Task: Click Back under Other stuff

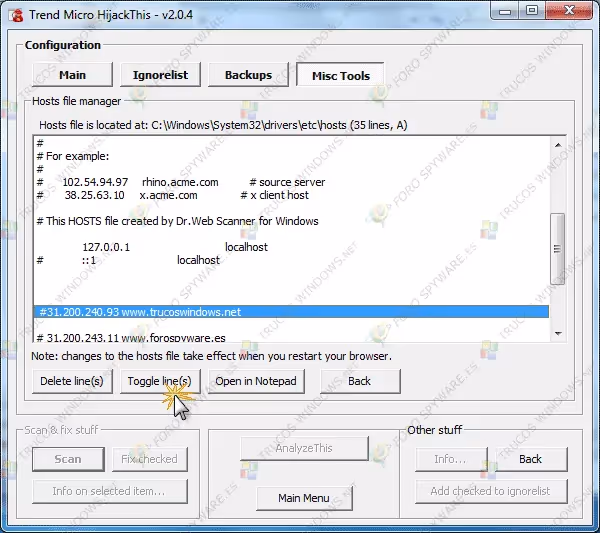Action: pos(531,459)
